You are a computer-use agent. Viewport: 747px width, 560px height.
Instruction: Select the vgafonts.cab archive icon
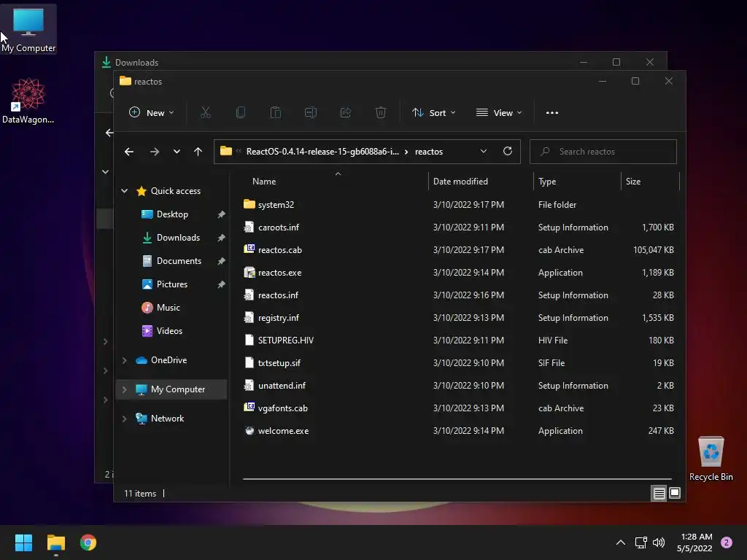tap(249, 408)
